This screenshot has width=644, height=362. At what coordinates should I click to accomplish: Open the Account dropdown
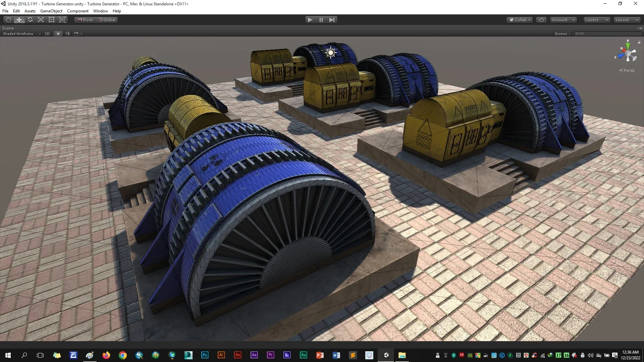pyautogui.click(x=563, y=20)
